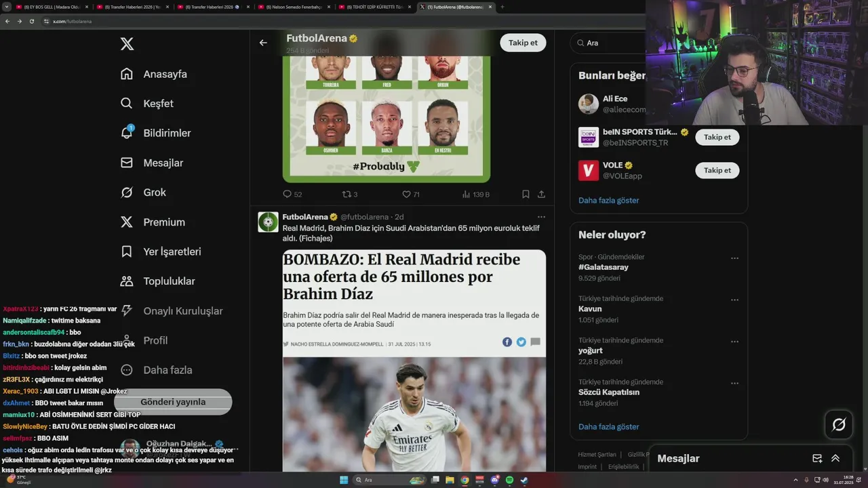Open Spotify from the taskbar

coord(509,480)
